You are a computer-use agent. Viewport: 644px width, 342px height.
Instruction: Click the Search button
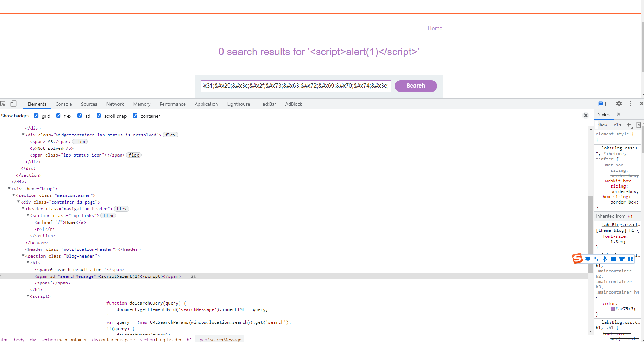[416, 85]
